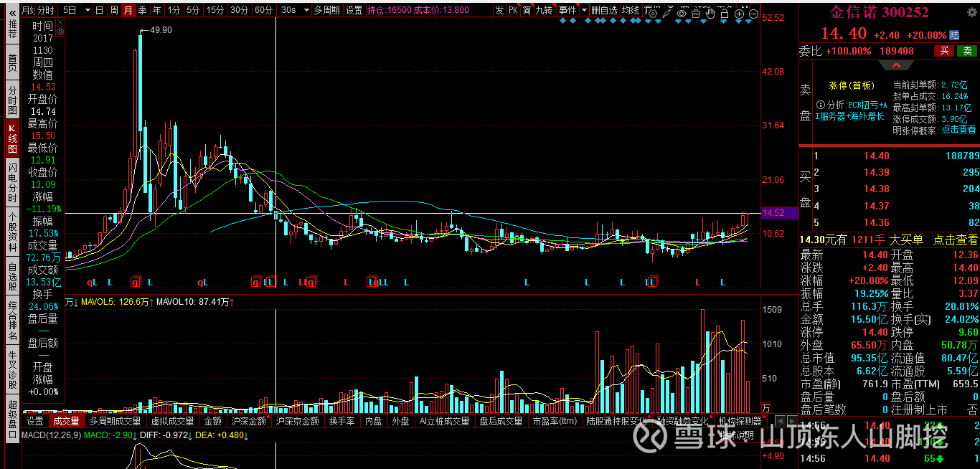
Task: Click the red 买 buy button
Action: [x=945, y=51]
